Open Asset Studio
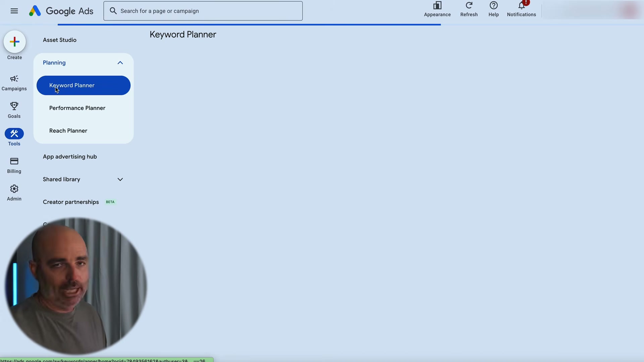Image resolution: width=644 pixels, height=362 pixels. (x=60, y=40)
